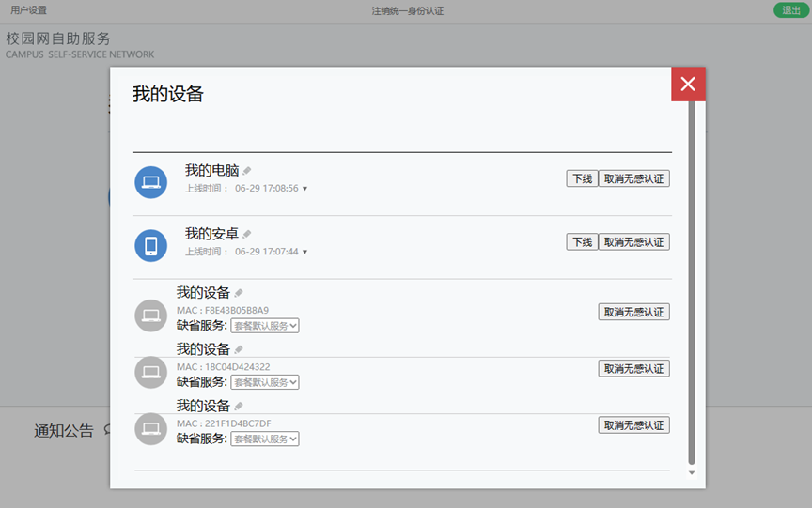This screenshot has height=508, width=812.
Task: Click the blue laptop icon for 我的电脑
Action: 150,182
